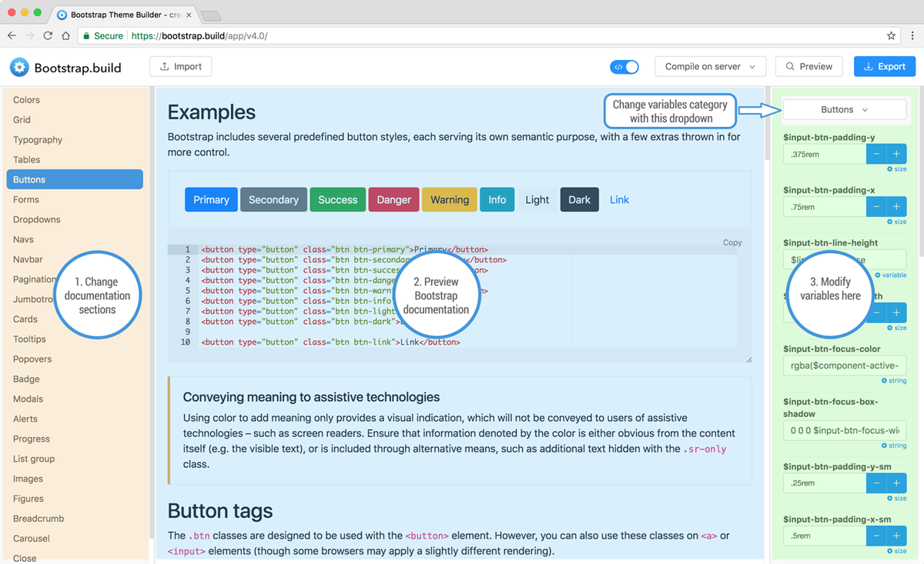Click the $input-btn-focus-box-shadow value field
Screen dimensions: 924x564
pos(845,430)
